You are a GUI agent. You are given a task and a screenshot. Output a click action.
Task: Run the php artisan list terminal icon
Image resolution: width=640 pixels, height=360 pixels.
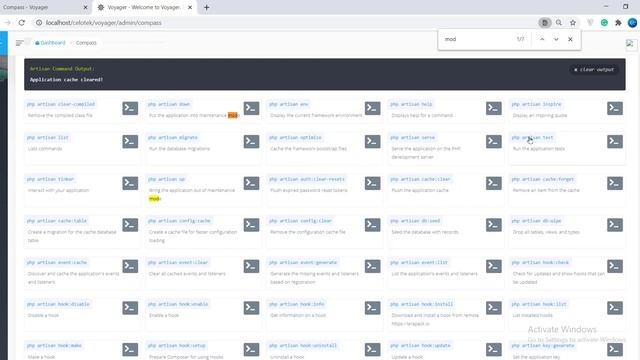click(x=130, y=142)
